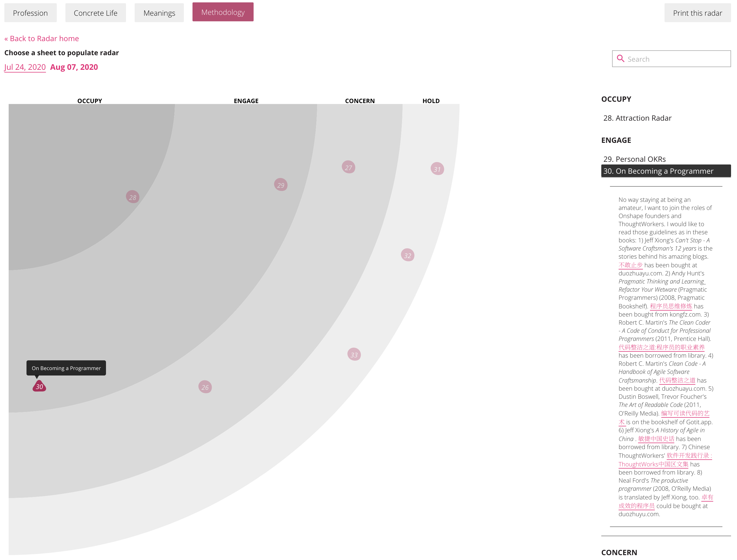Switch to the Profession quadrant tab
Image resolution: width=737 pixels, height=560 pixels.
pos(30,13)
